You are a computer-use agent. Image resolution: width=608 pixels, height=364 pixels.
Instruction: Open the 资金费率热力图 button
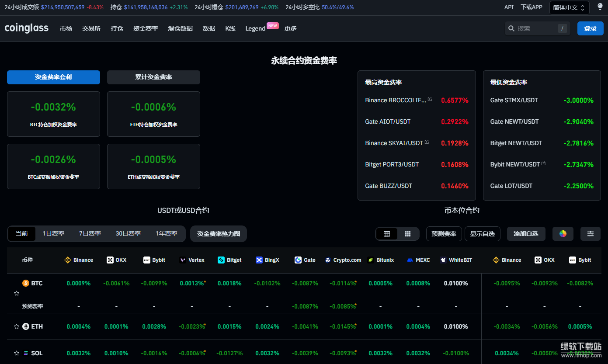click(219, 234)
